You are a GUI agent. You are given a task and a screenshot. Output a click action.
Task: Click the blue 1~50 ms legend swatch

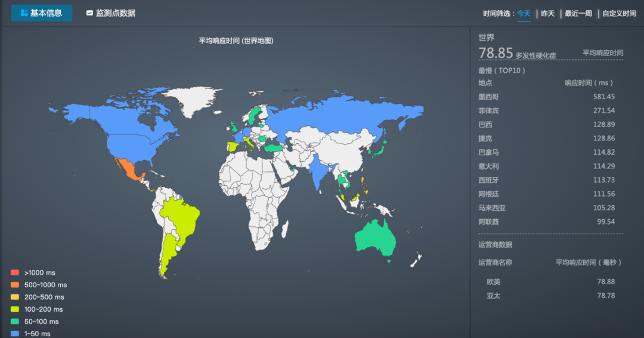(x=15, y=333)
